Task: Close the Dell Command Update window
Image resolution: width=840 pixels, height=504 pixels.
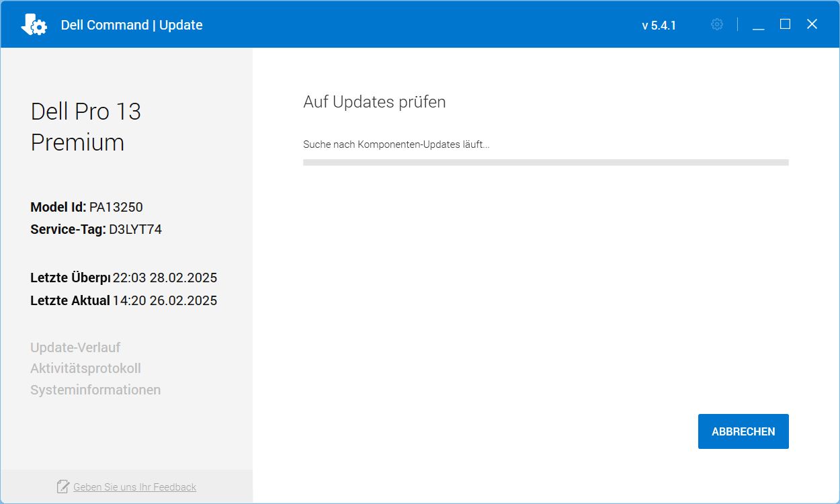Action: coord(812,24)
